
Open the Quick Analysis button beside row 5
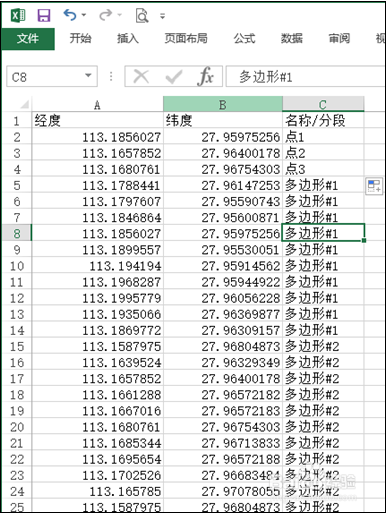coord(374,186)
